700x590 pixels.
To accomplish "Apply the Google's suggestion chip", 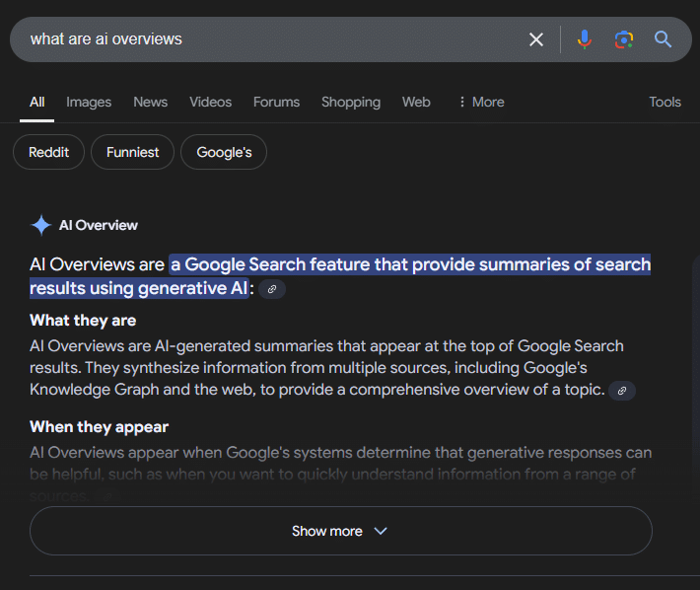I will coord(224,152).
